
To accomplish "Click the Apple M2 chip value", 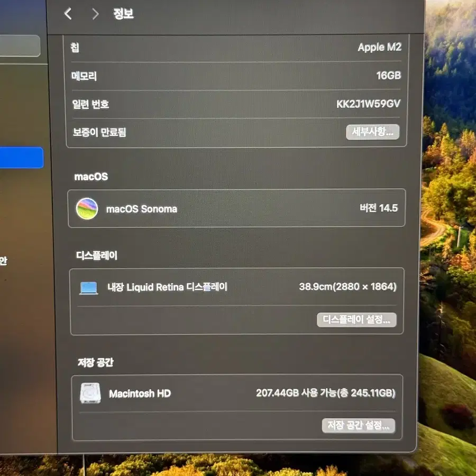I will coord(379,47).
